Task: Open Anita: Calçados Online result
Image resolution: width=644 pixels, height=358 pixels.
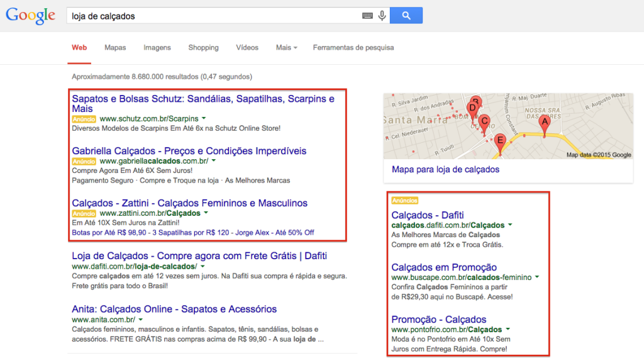Action: pyautogui.click(x=174, y=309)
